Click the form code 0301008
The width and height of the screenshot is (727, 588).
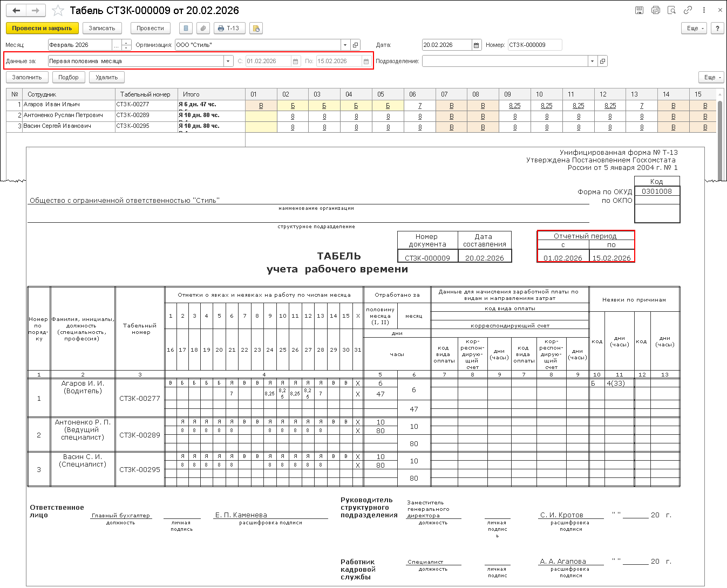click(657, 191)
